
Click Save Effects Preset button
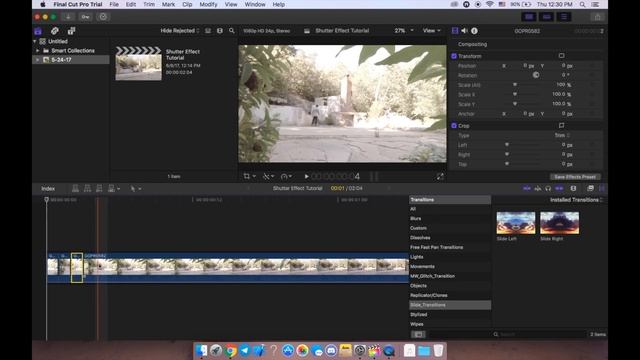point(575,177)
